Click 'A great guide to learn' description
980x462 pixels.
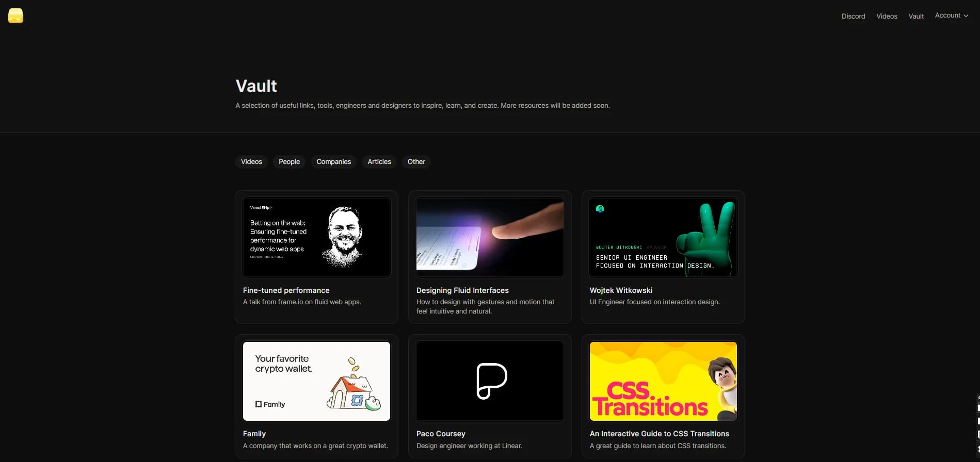click(658, 445)
